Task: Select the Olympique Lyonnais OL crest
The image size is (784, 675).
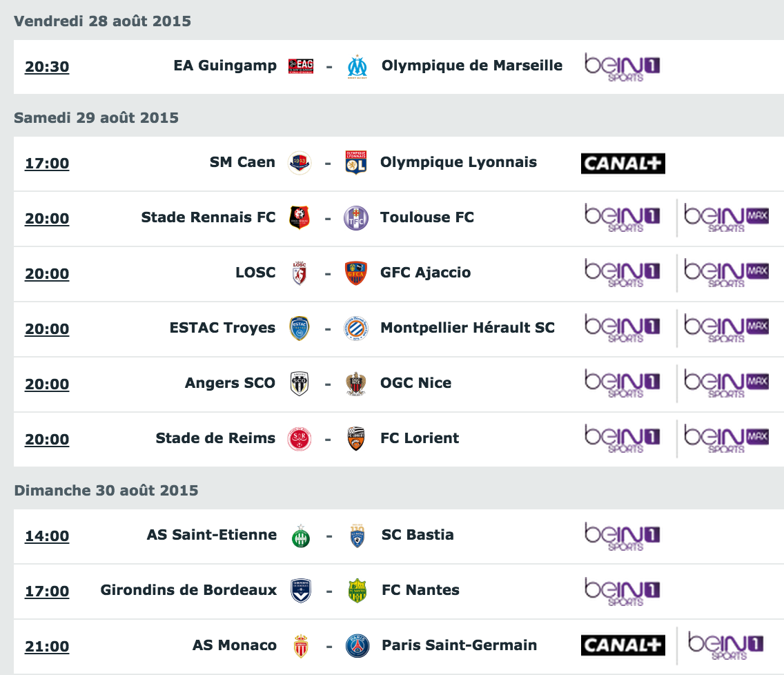Action: (356, 162)
